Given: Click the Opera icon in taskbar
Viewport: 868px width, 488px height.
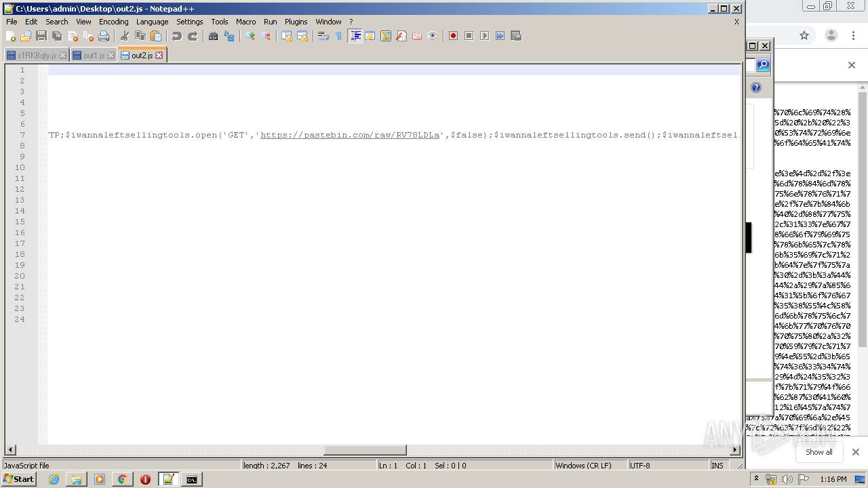Looking at the screenshot, I should [x=145, y=479].
